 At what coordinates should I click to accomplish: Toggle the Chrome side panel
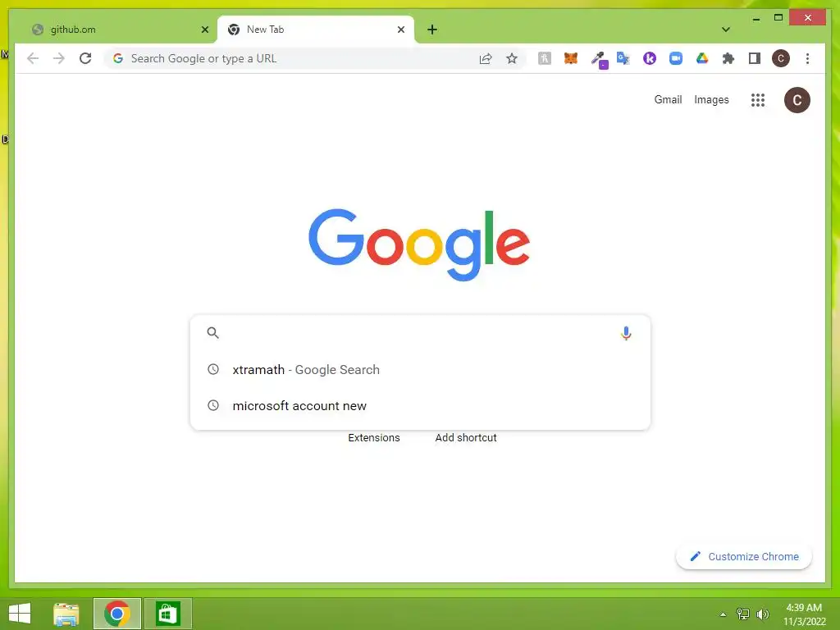755,58
